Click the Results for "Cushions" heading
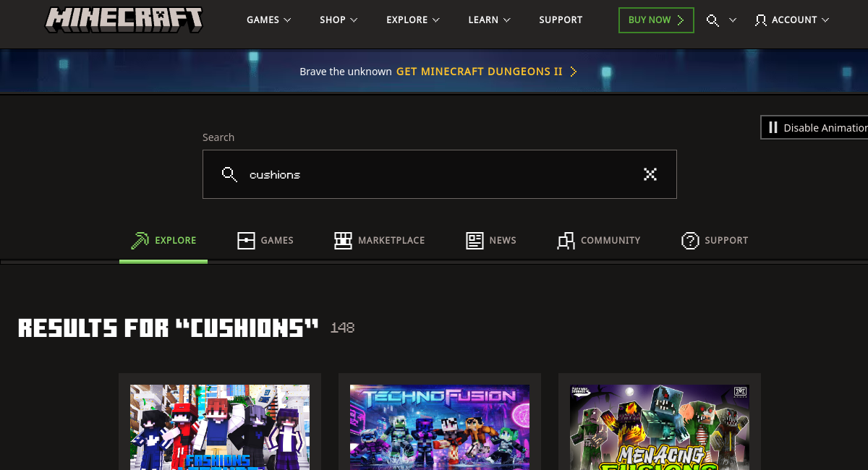868x470 pixels. 168,328
